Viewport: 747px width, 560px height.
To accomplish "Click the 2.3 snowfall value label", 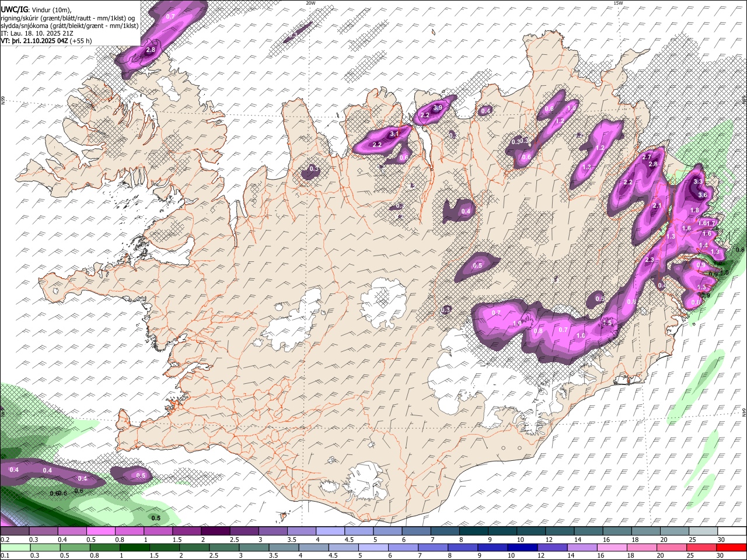I will pos(650,260).
